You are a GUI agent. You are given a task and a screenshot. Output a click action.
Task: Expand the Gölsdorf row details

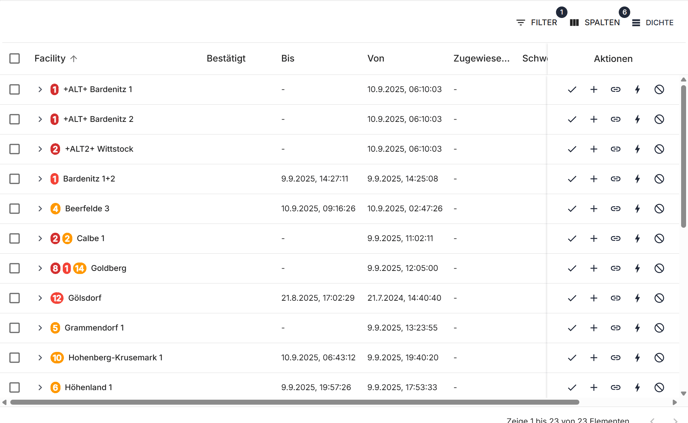pos(40,298)
